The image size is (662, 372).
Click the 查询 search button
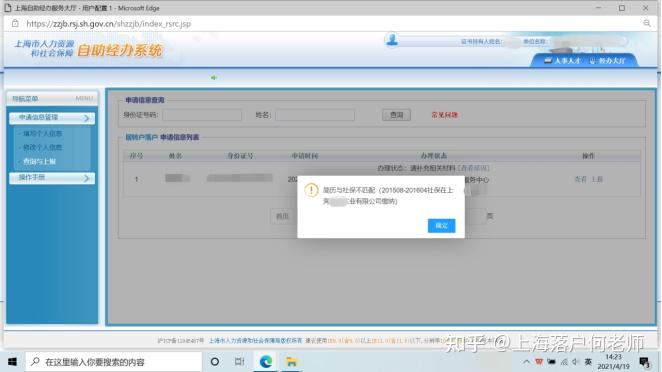[x=396, y=115]
